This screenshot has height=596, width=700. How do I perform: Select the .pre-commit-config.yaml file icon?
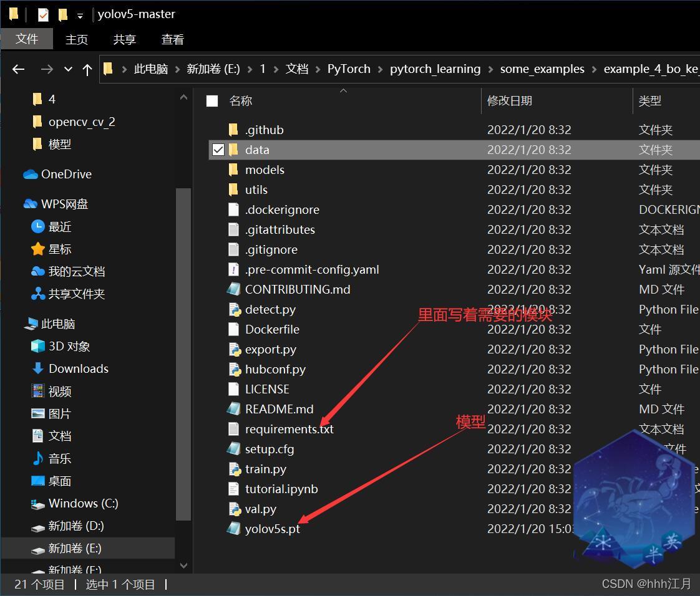tap(233, 269)
